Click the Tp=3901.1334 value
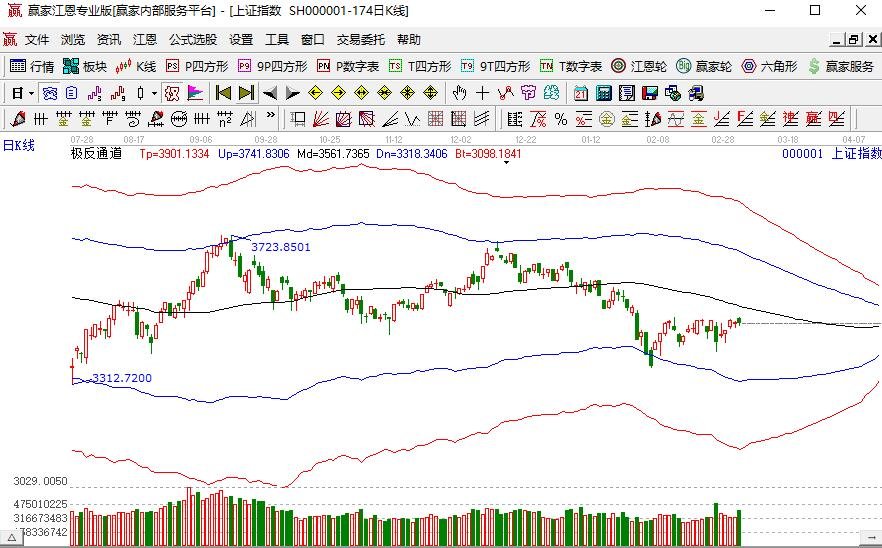 click(x=174, y=154)
